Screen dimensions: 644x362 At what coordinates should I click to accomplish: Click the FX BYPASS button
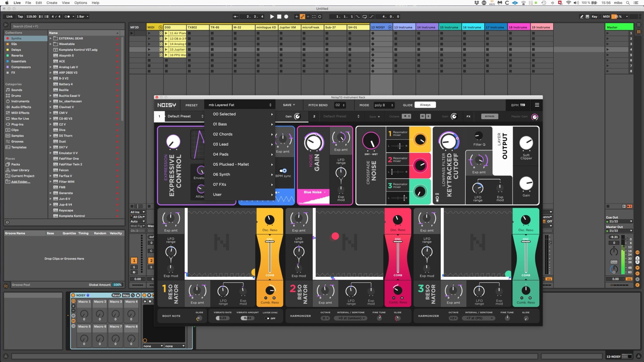[x=489, y=116]
